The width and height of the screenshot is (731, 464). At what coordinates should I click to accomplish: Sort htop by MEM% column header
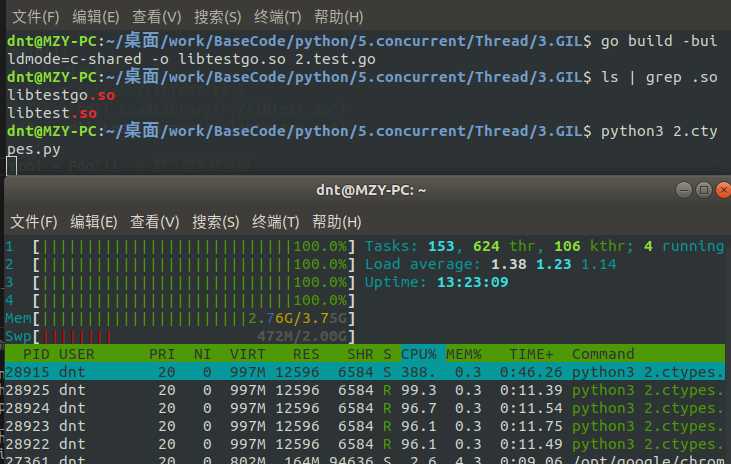464,354
